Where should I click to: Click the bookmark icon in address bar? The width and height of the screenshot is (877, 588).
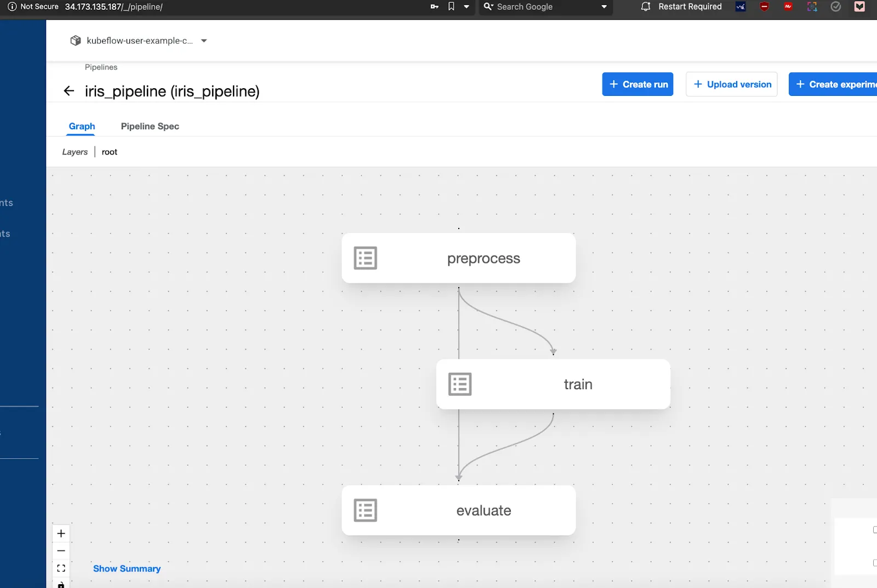coord(451,7)
